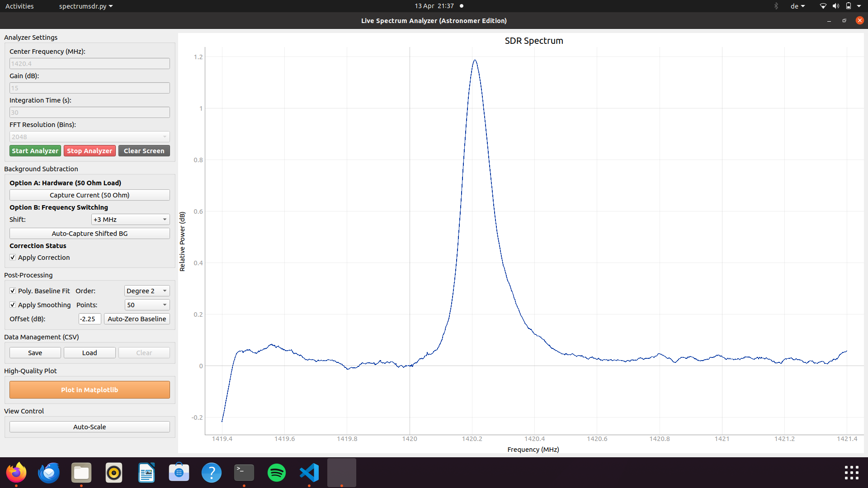This screenshot has width=868, height=488.
Task: Show applications grid button
Action: (851, 473)
